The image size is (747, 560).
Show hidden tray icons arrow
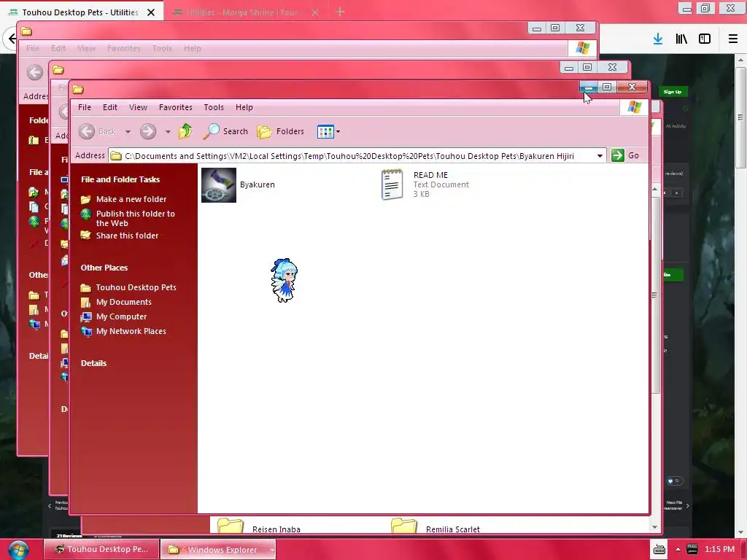point(678,549)
